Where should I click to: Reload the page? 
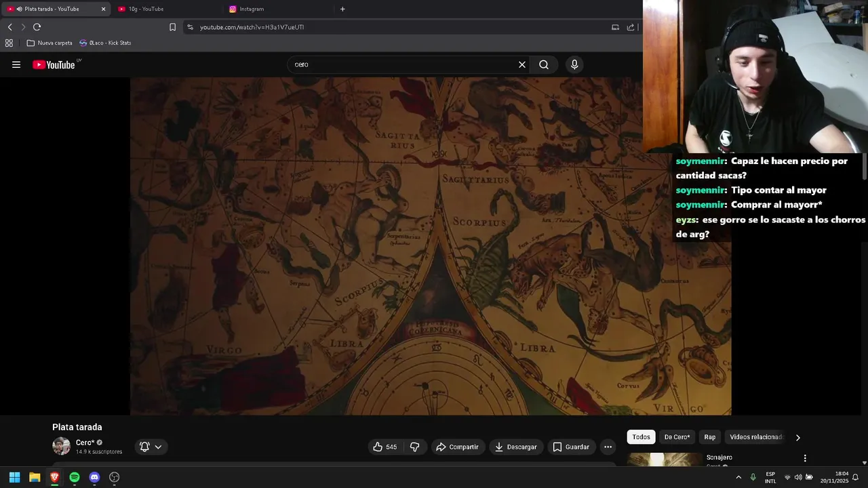(x=37, y=27)
